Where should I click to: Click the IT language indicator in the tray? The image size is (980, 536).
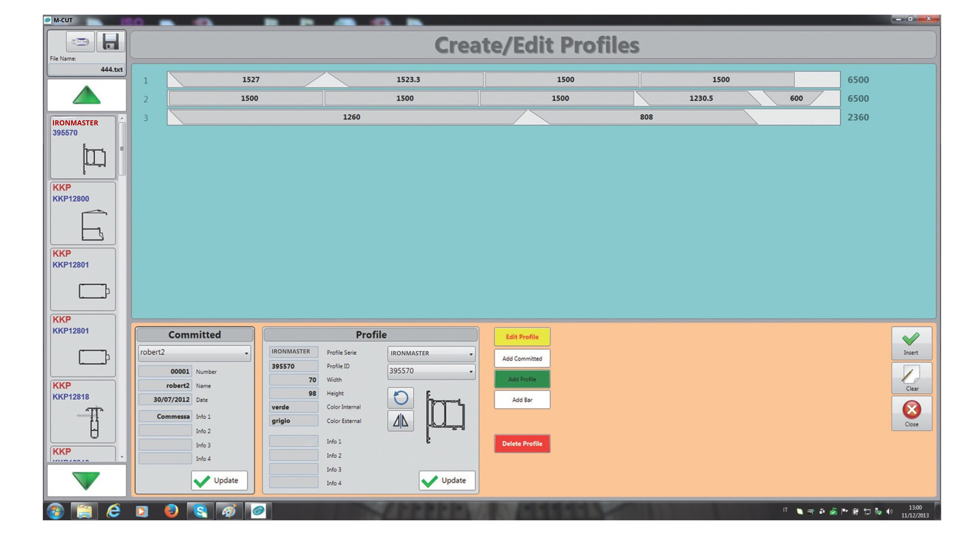click(785, 510)
